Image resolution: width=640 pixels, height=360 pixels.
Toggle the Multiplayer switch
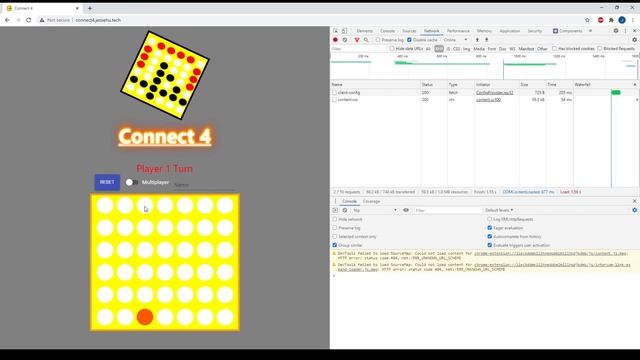[x=131, y=182]
